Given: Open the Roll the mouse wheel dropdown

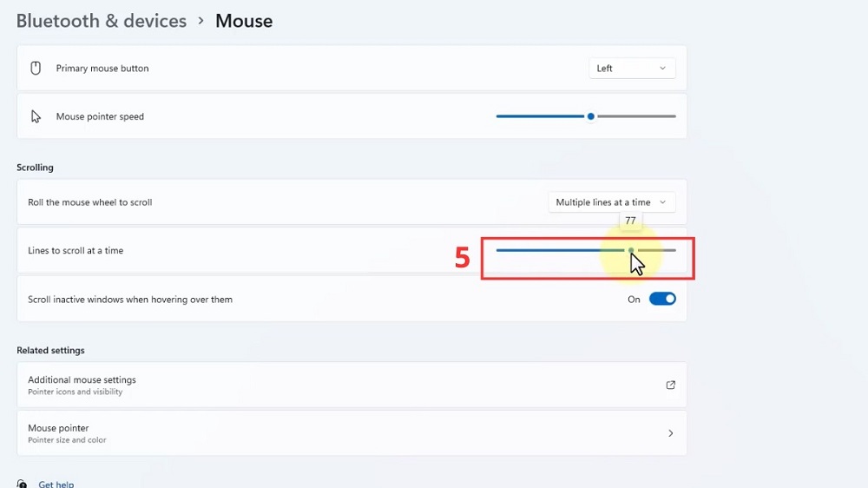Looking at the screenshot, I should [611, 202].
